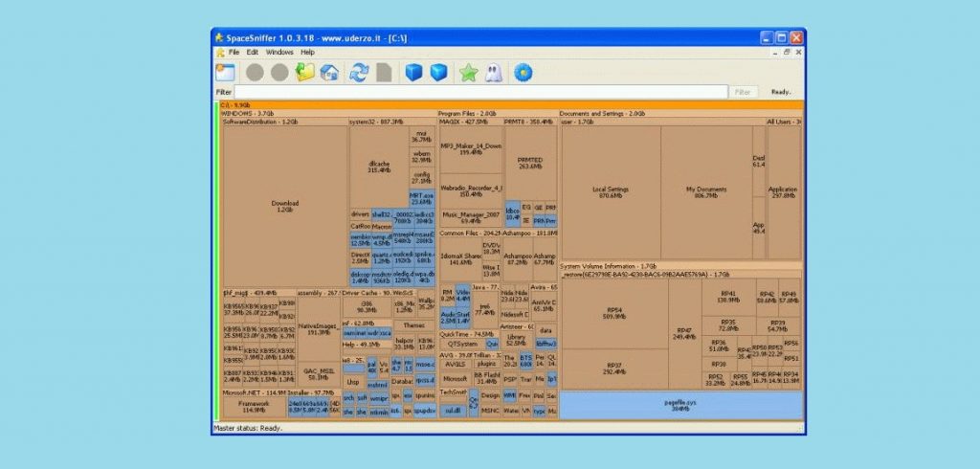Viewport: 980px width, 469px height.
Task: Select the MRT.exe 23.6Mb file block
Action: coord(422,199)
